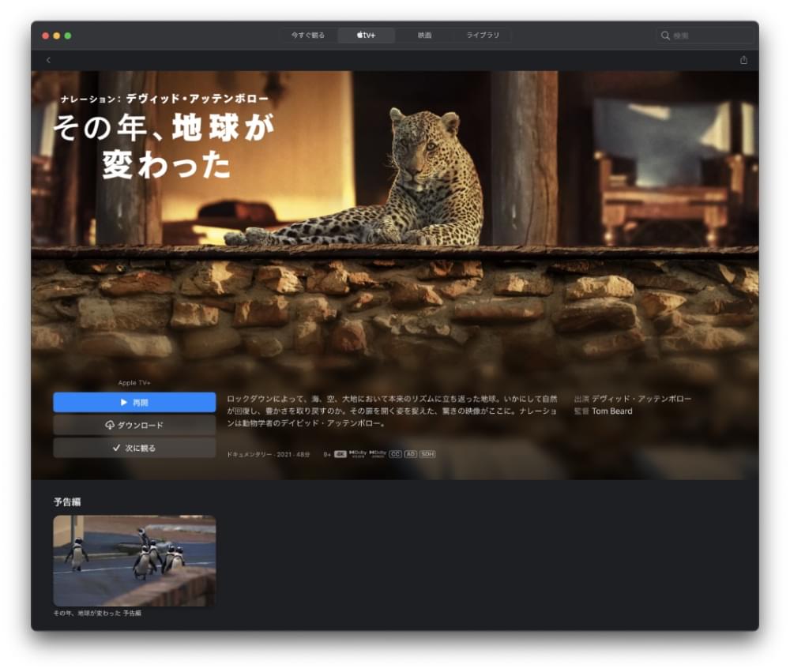Click the SDH subtitles badge
The height and width of the screenshot is (672, 790).
click(427, 454)
